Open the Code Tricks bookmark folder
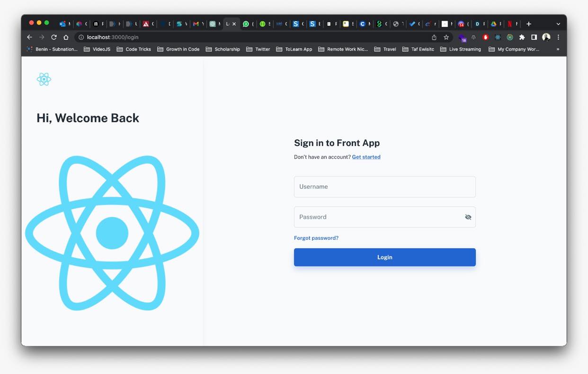Image resolution: width=588 pixels, height=374 pixels. (134, 49)
